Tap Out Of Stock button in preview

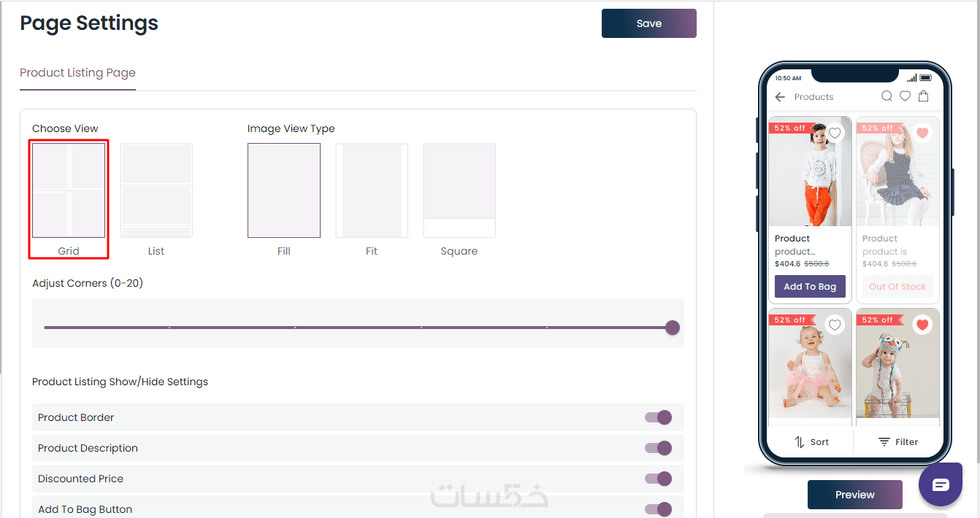tap(897, 287)
